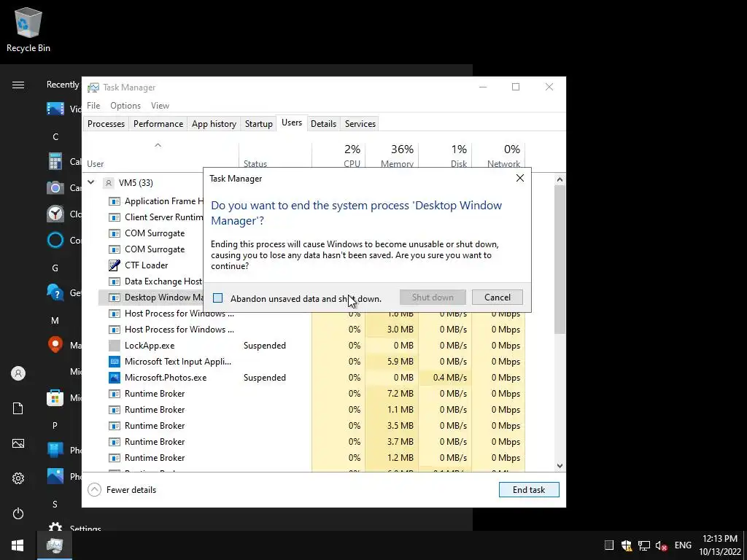
Task: Click the Pictures icon in Start sidebar
Action: [18, 443]
